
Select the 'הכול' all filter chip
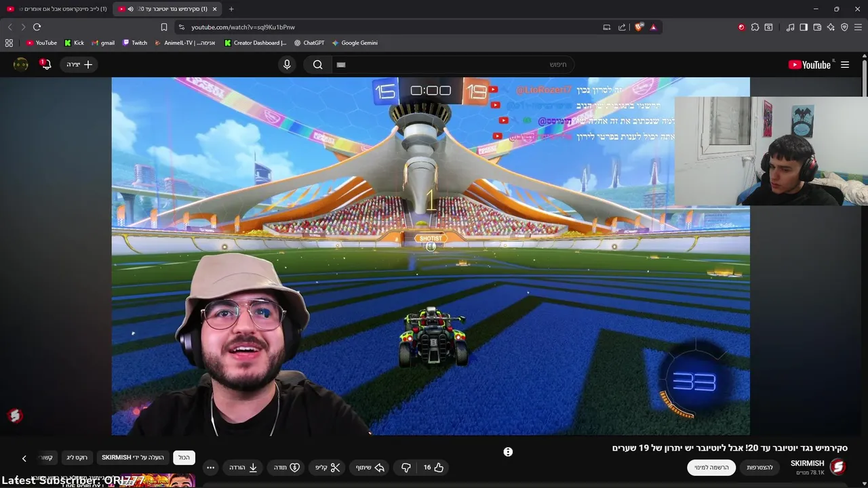click(x=184, y=457)
